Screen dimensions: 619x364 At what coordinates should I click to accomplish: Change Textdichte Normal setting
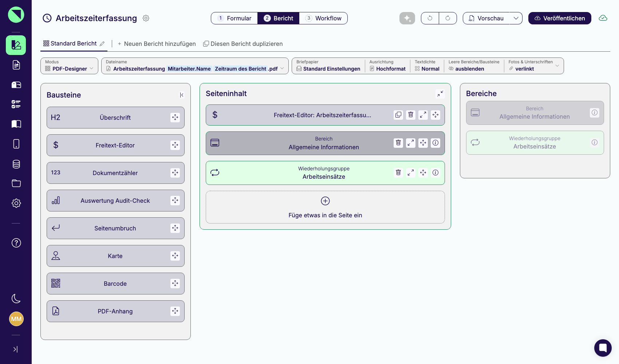[427, 66]
